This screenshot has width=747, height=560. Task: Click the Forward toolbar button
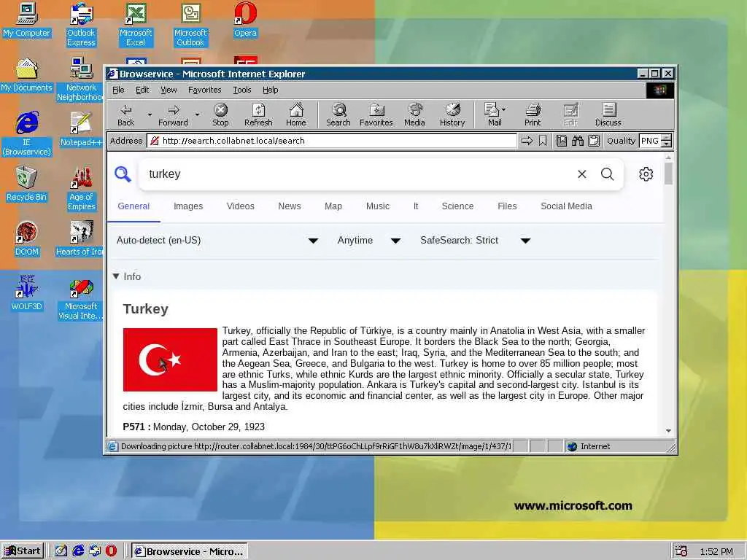[x=173, y=115]
